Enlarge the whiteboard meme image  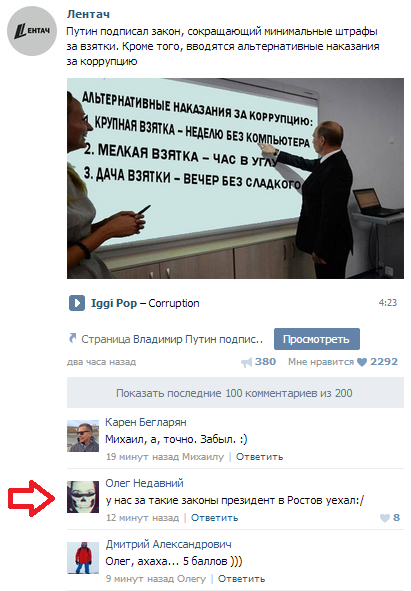(x=235, y=178)
